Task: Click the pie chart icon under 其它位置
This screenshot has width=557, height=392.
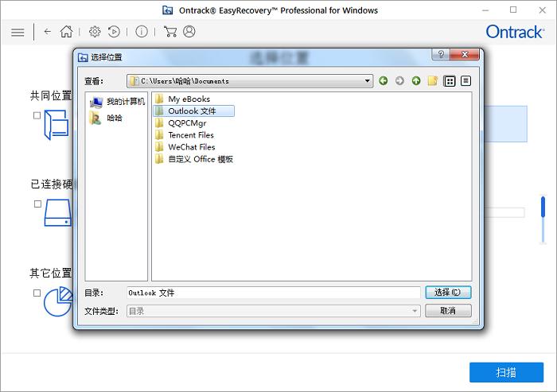Action: (58, 301)
